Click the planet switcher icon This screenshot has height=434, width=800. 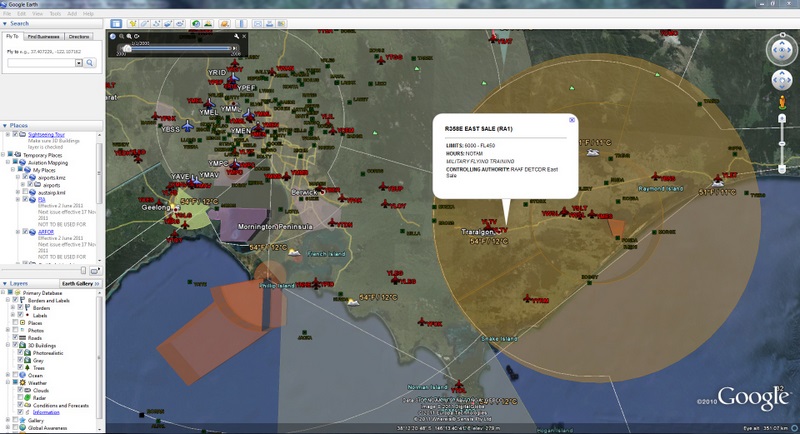click(224, 23)
